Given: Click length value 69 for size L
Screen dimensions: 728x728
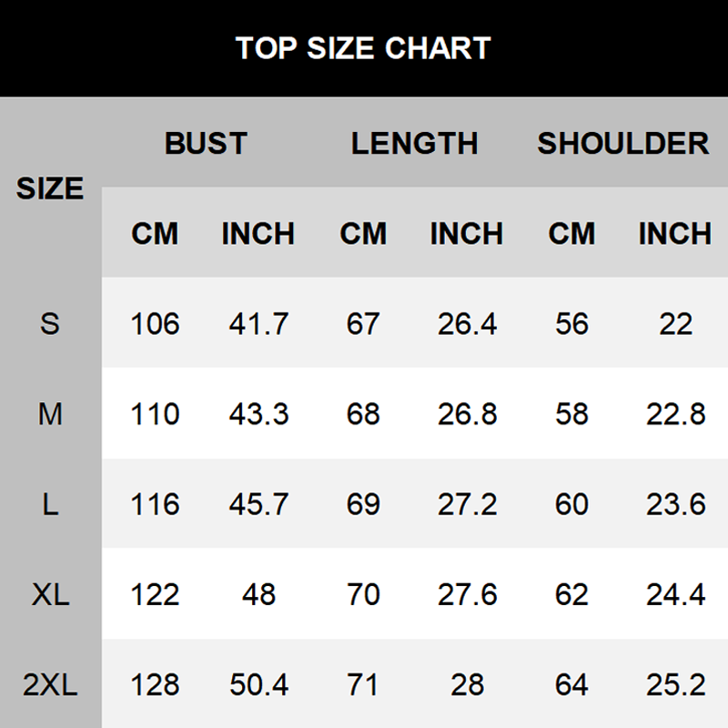Looking at the screenshot, I should 363,504.
